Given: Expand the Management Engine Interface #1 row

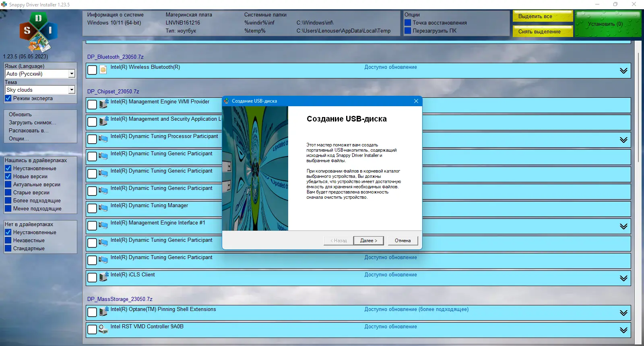Looking at the screenshot, I should pos(623,227).
